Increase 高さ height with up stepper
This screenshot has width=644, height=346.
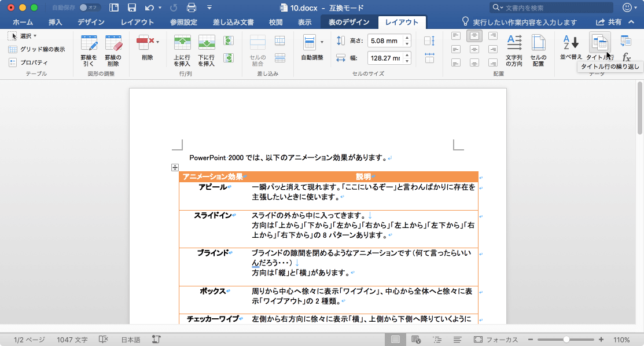click(x=407, y=38)
